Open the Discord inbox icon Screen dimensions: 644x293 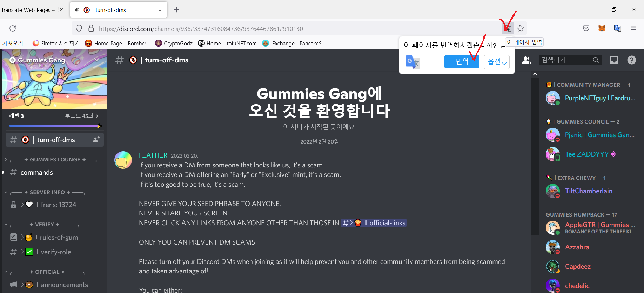[x=614, y=60]
